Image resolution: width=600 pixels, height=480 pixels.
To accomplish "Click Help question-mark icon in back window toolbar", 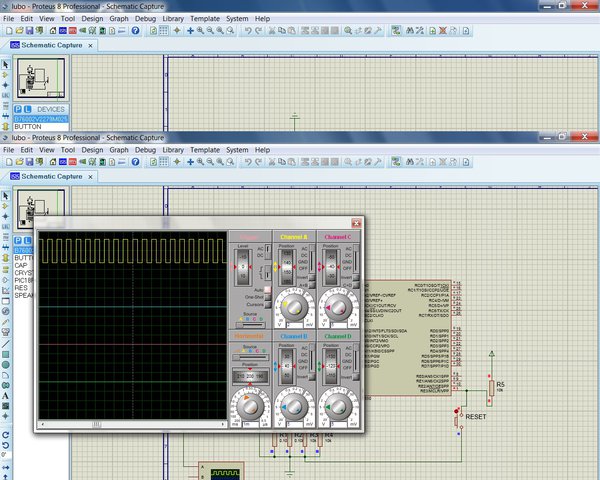I will [135, 31].
